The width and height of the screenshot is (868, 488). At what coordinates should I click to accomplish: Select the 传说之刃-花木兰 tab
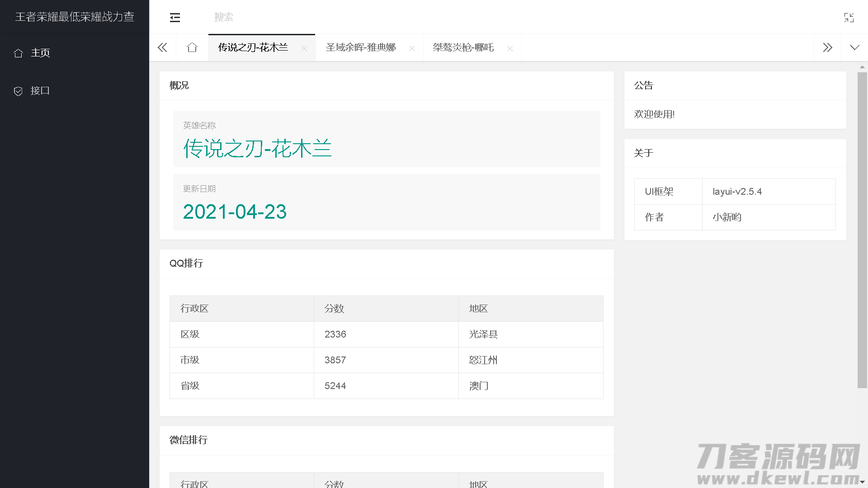click(x=253, y=47)
